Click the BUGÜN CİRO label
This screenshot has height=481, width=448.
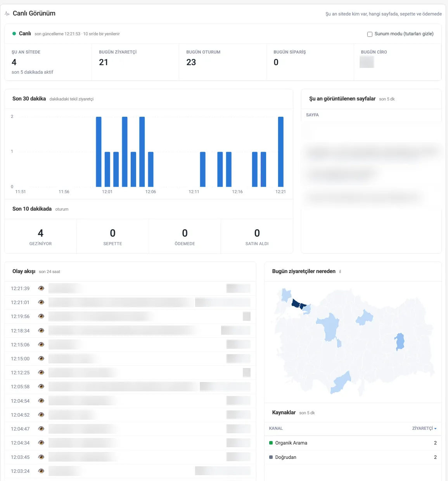374,52
